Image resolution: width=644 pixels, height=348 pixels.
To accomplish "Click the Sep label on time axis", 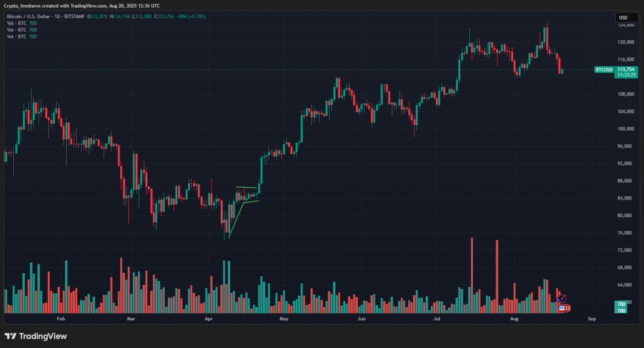I will (591, 319).
